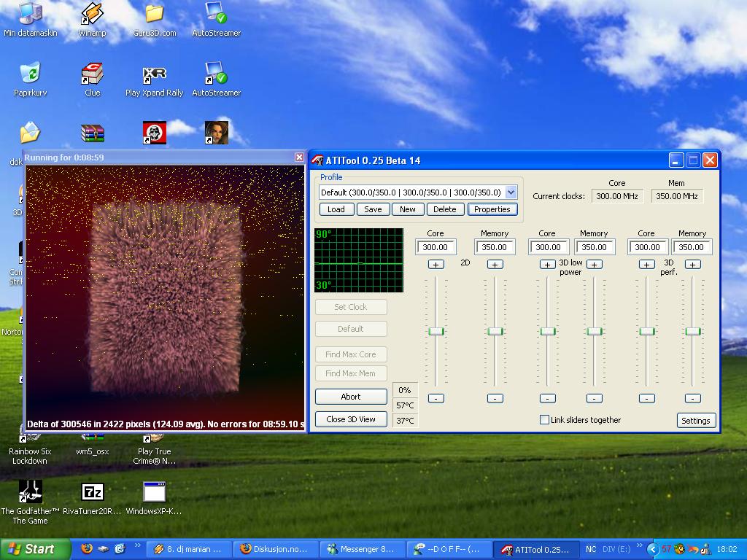This screenshot has width=747, height=560.
Task: Open the top-row AutoStreamer desktop icon
Action: pos(216,19)
